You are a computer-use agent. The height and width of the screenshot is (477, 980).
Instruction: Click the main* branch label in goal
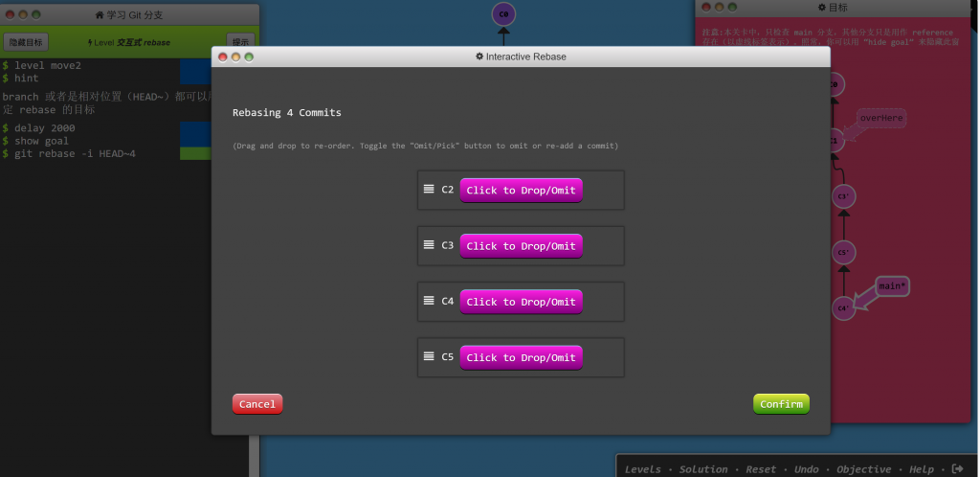tap(891, 286)
